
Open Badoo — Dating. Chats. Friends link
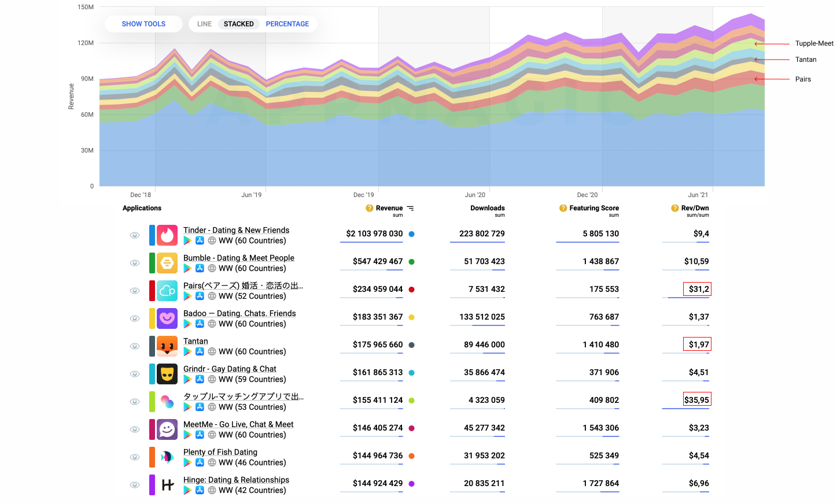coord(239,313)
